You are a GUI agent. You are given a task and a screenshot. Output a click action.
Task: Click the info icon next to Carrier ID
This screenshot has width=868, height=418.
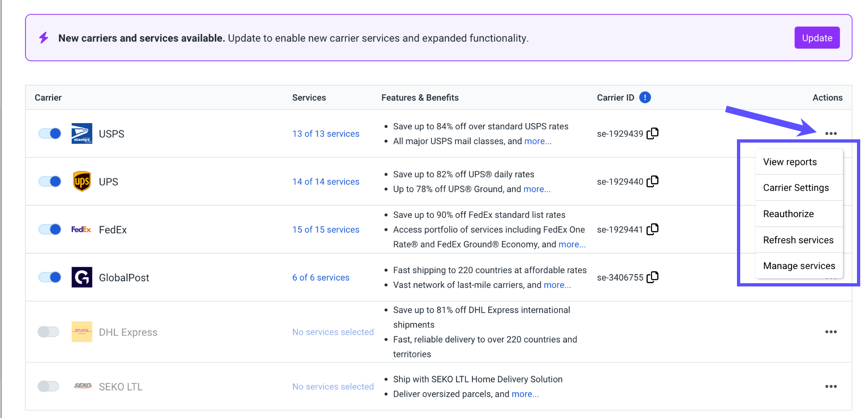pyautogui.click(x=645, y=97)
